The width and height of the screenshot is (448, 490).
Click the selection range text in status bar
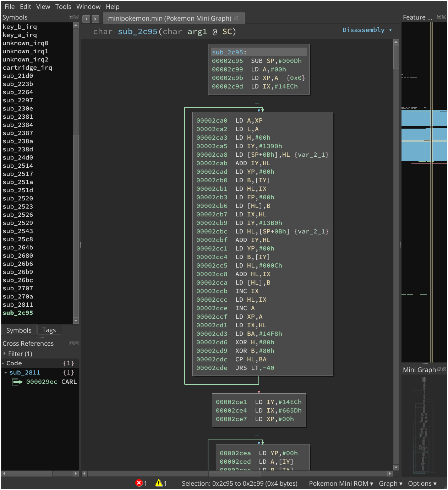tap(240, 484)
